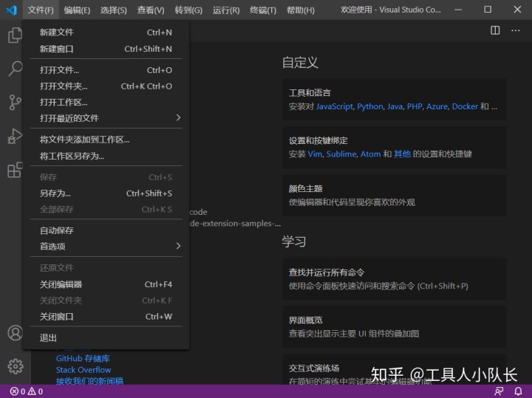
Task: Open Source Control view icon
Action: pyautogui.click(x=15, y=102)
